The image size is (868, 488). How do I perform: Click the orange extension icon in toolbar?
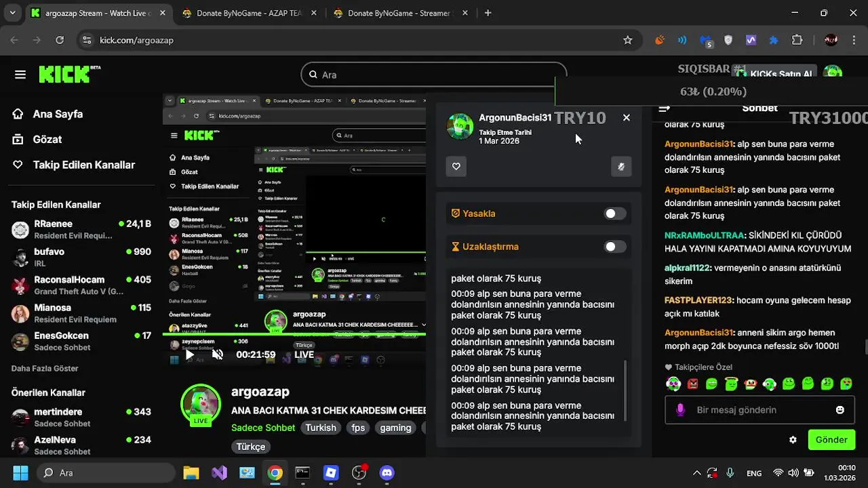click(x=659, y=40)
